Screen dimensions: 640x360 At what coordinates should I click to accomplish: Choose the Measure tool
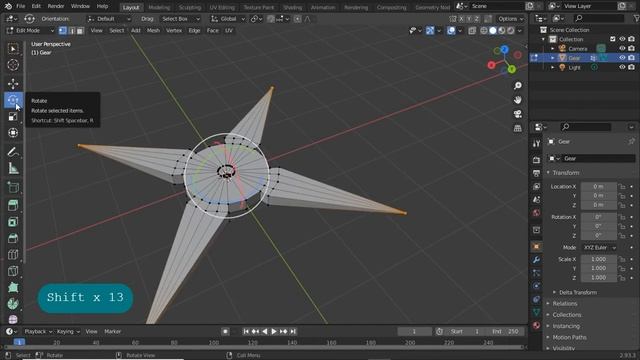[13, 168]
